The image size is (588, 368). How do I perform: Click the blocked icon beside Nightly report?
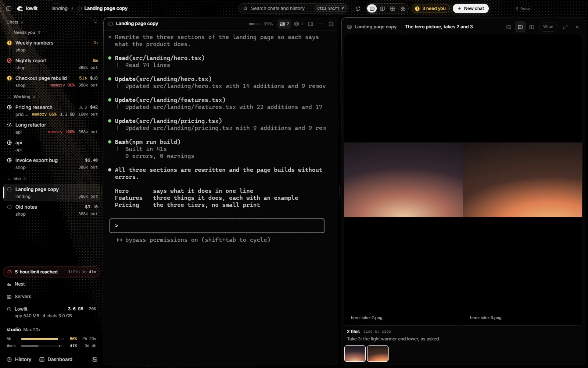[x=10, y=61]
